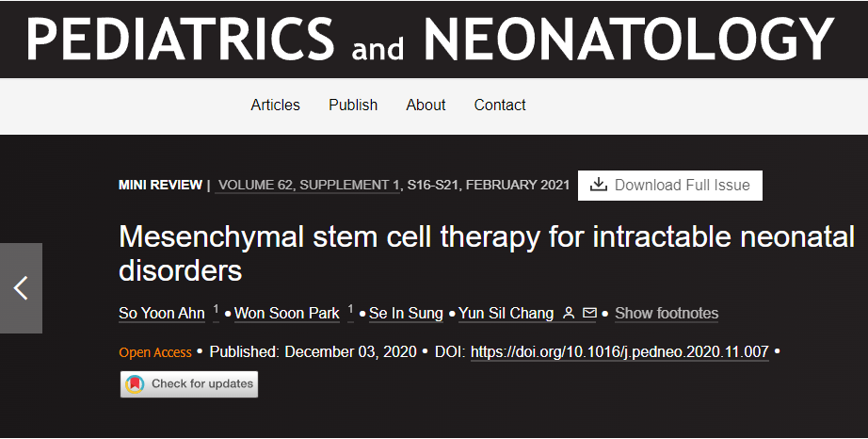The height and width of the screenshot is (439, 868).
Task: Go to previous article with left chevron
Action: (21, 288)
